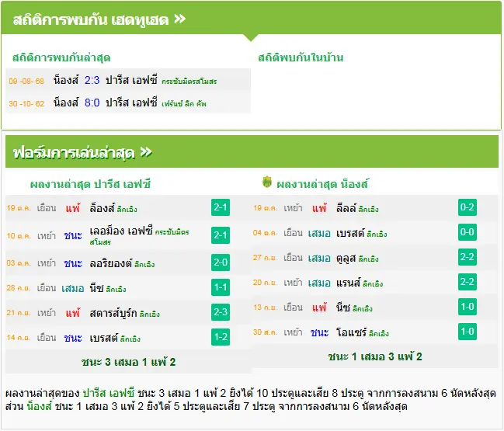Select the ล็องส์ opponent name
Image resolution: width=504 pixels, height=431 pixels.
103,208
